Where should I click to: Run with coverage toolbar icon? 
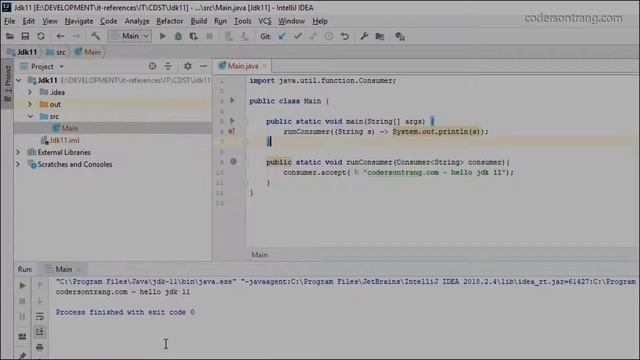tap(193, 36)
